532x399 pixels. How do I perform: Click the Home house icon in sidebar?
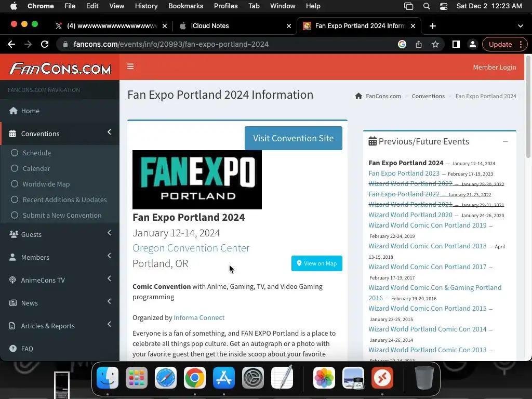pyautogui.click(x=13, y=111)
